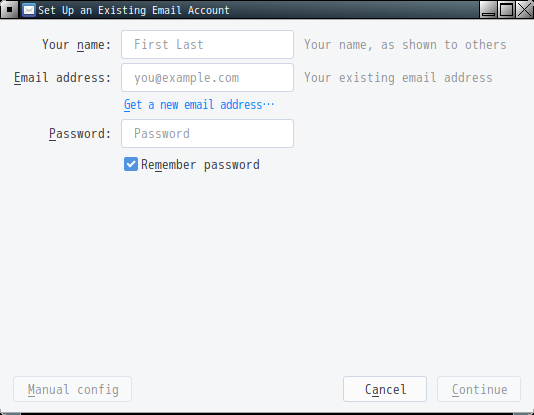Click the "Password:" field label
The image size is (534, 415).
[80, 133]
